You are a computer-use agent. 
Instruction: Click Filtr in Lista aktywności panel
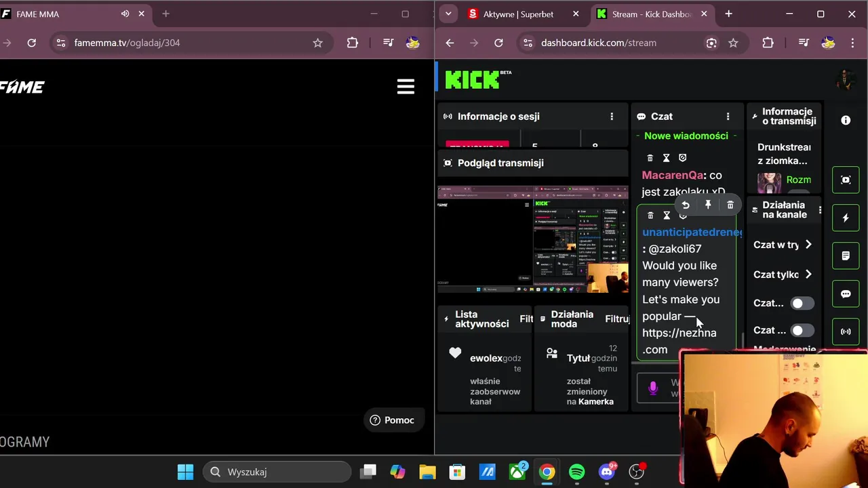(x=526, y=319)
